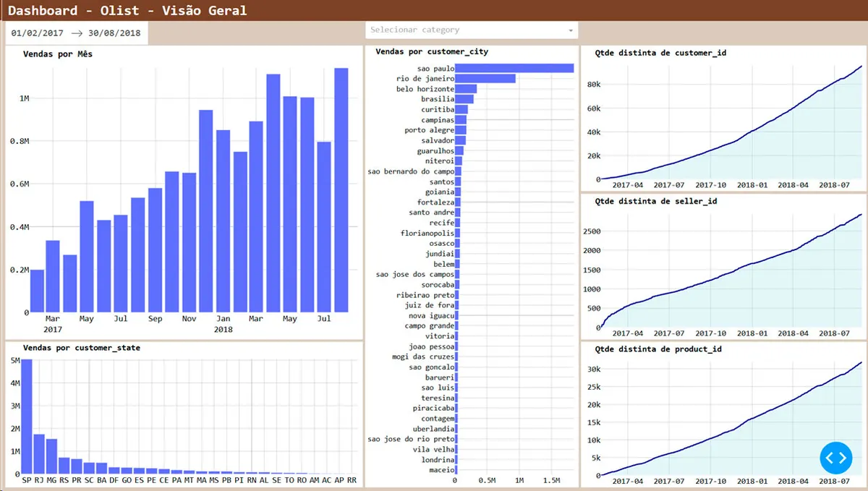
Task: Click the 'sorocaba' city label
Action: pos(438,285)
